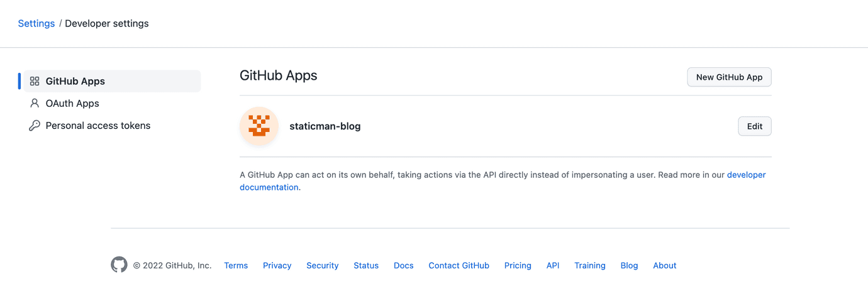Open the staticman-blog app name link
The height and width of the screenshot is (291, 868).
click(325, 126)
